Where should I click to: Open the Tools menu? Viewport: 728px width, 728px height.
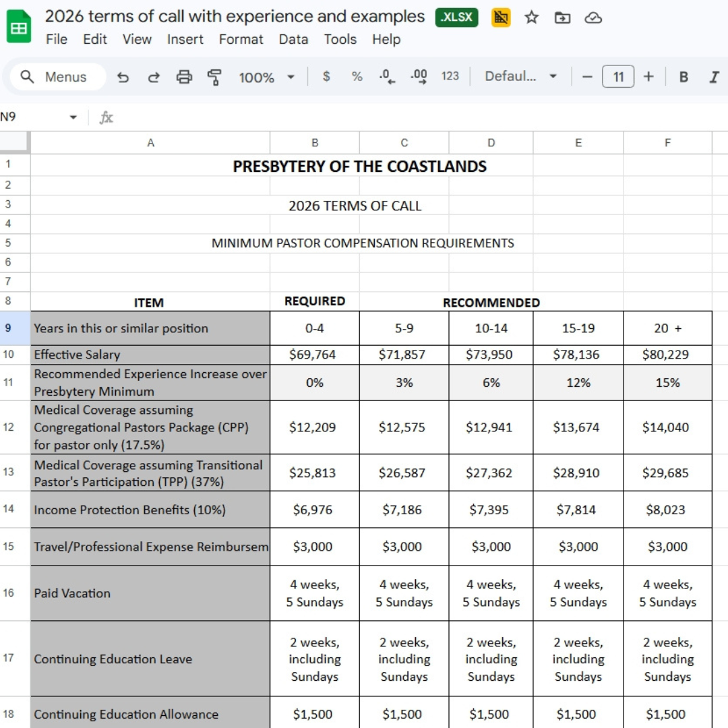click(340, 40)
